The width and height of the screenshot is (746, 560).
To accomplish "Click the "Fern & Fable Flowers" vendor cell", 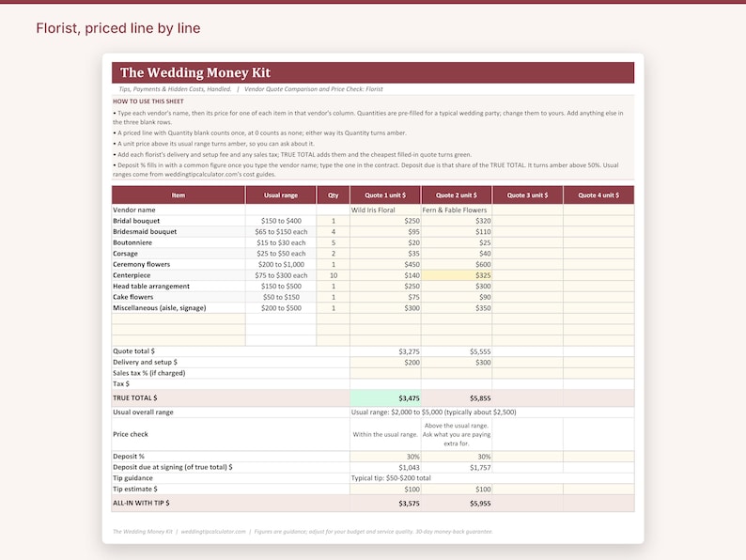I will tap(457, 210).
